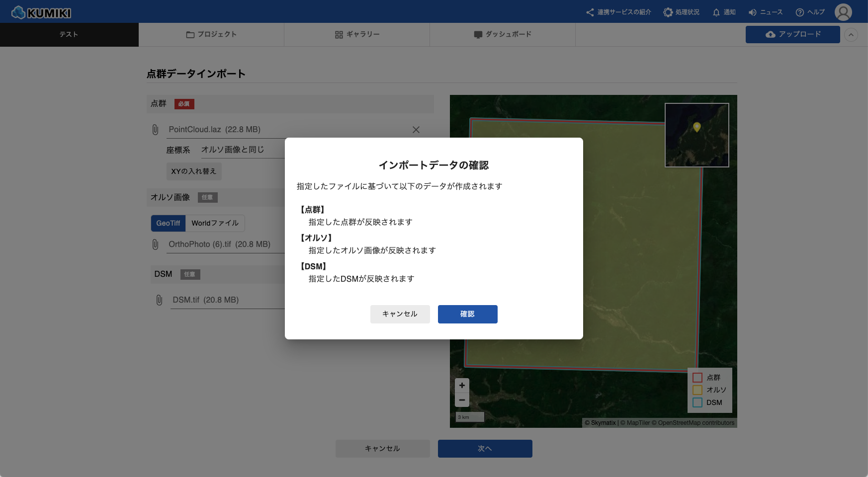Select the GeoTiff format toggle

point(168,223)
